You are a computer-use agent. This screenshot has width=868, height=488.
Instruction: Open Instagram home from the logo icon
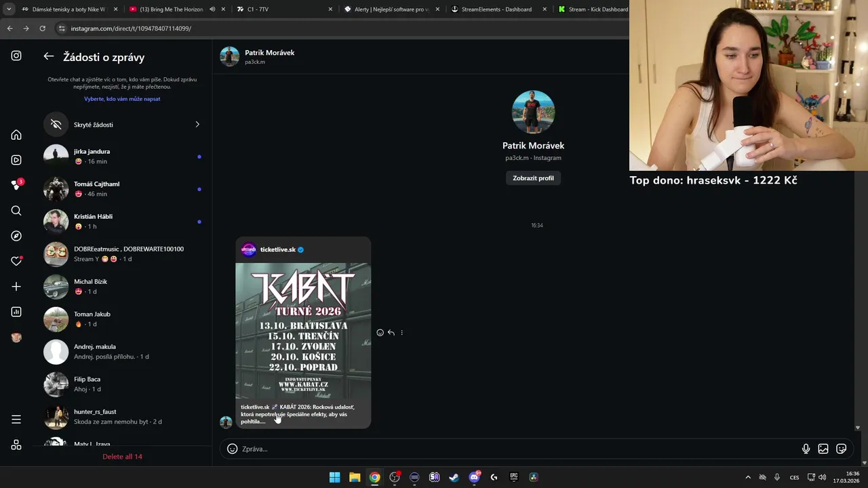pos(16,56)
